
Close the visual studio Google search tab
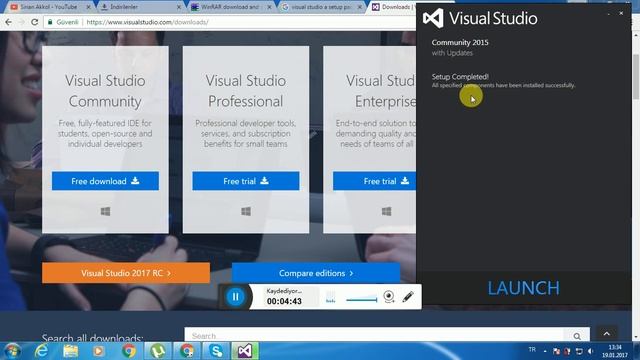tap(360, 7)
